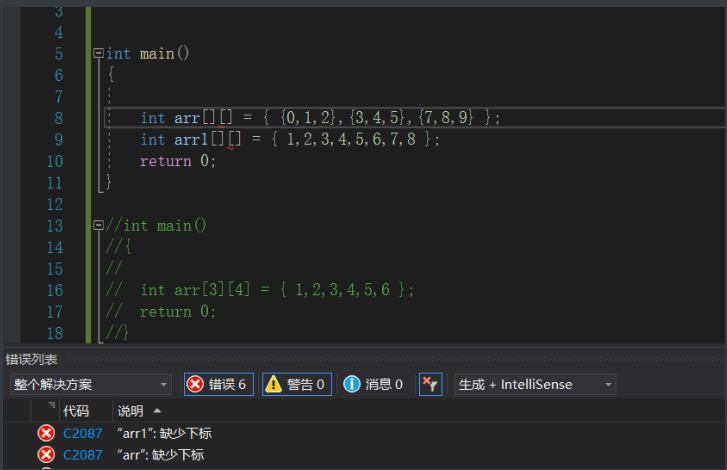The width and height of the screenshot is (727, 470).
Task: Click line number 5 in the gutter
Action: click(58, 54)
